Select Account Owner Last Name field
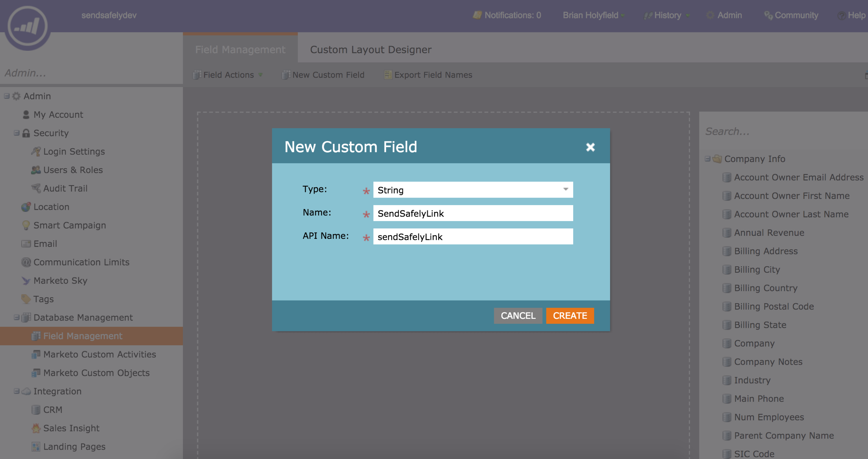 click(791, 214)
